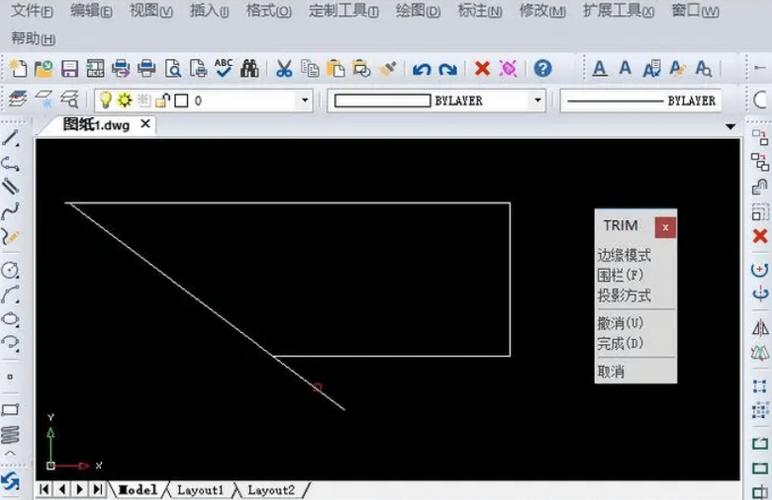The image size is (772, 500).
Task: Select the Mirror tool in right toolbar
Action: click(760, 327)
